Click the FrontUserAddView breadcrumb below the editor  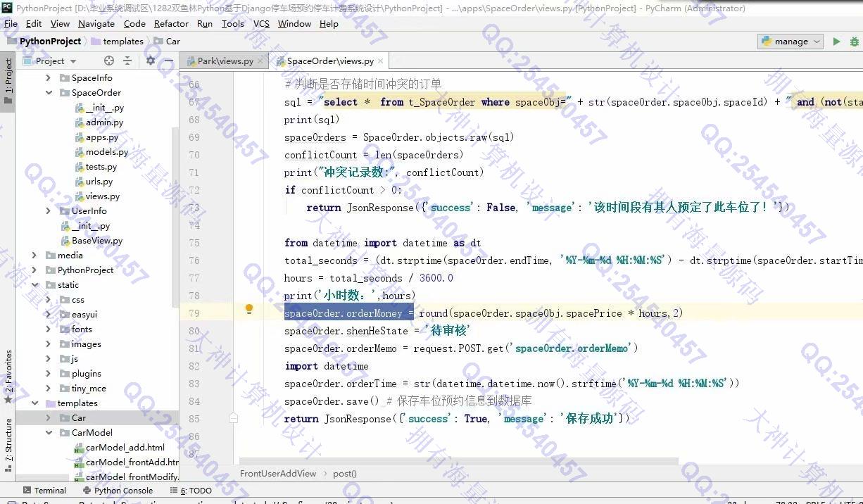(278, 474)
